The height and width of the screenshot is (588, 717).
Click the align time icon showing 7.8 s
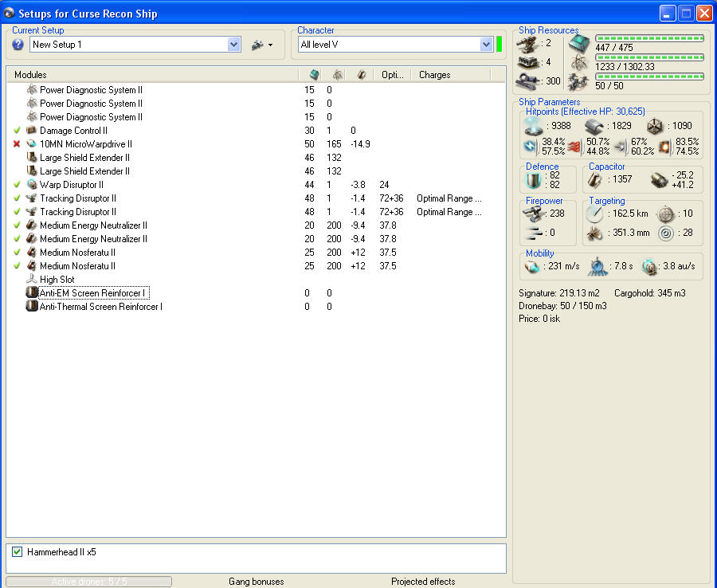(597, 267)
